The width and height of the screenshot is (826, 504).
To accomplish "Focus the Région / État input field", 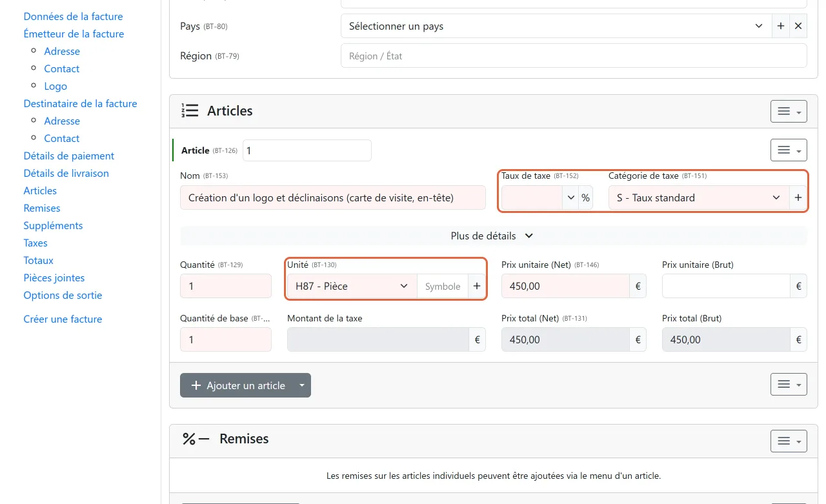I will point(574,56).
